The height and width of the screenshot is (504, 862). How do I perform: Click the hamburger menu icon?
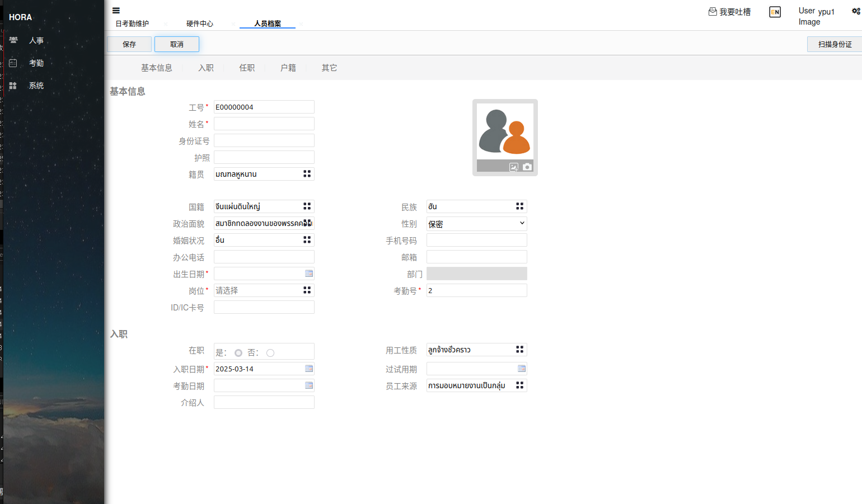(x=116, y=10)
